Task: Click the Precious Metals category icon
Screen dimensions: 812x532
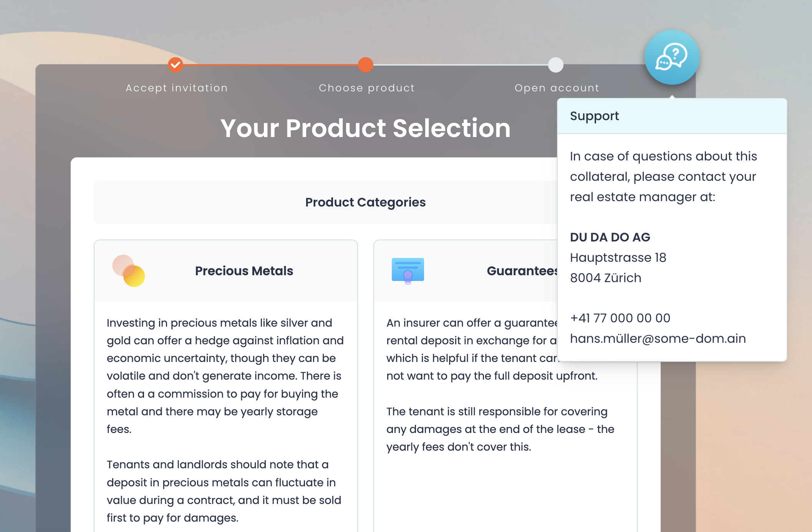Action: point(129,271)
